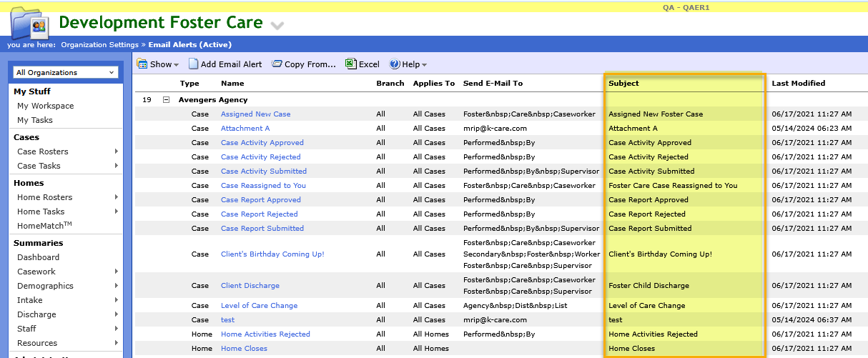868x358 pixels.
Task: Open the Case Report Rejected alert
Action: (x=260, y=214)
